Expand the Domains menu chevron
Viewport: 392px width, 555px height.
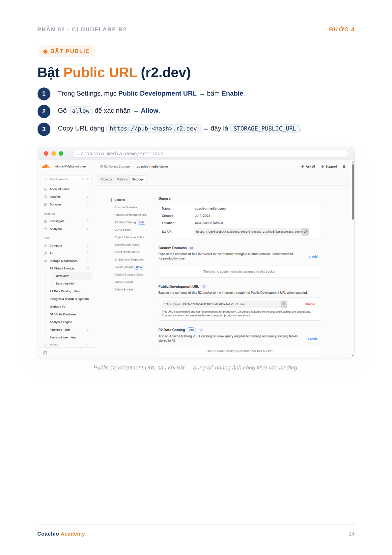88,205
